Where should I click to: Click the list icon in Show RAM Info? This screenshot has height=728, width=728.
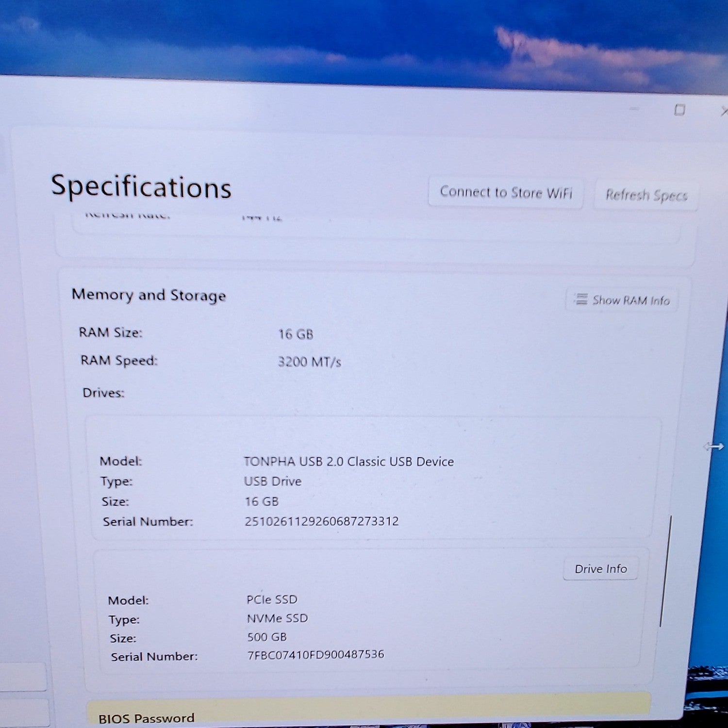580,299
